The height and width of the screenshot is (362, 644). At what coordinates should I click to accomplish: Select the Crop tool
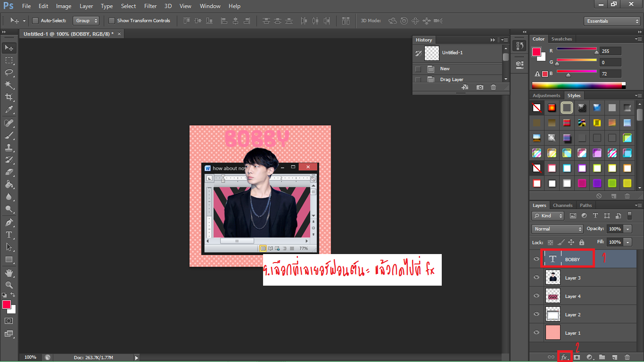coord(9,97)
